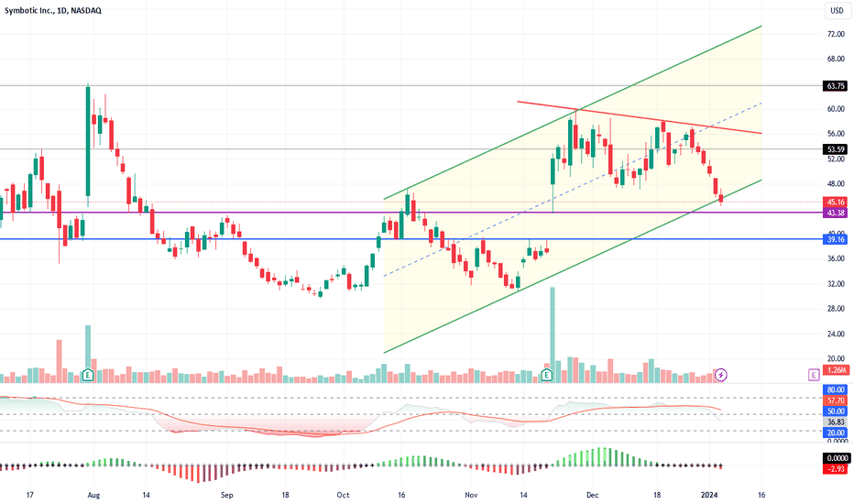Viewport: 854px width, 504px height.
Task: Click the purple lightning event icon
Action: point(720,375)
